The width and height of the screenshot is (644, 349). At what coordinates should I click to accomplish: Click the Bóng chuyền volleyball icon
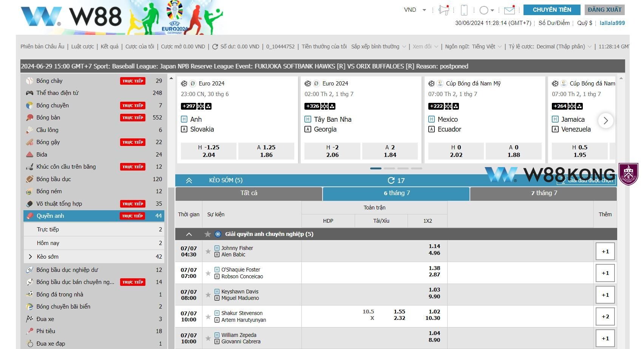pos(29,105)
